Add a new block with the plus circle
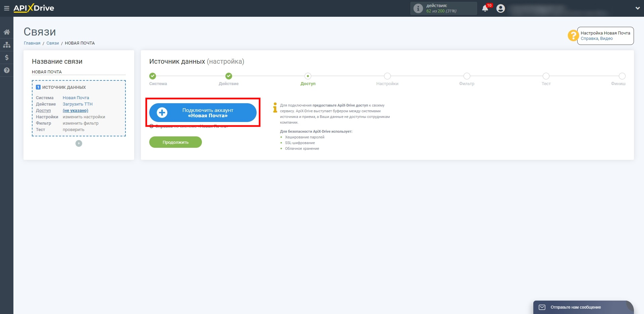 (79, 143)
